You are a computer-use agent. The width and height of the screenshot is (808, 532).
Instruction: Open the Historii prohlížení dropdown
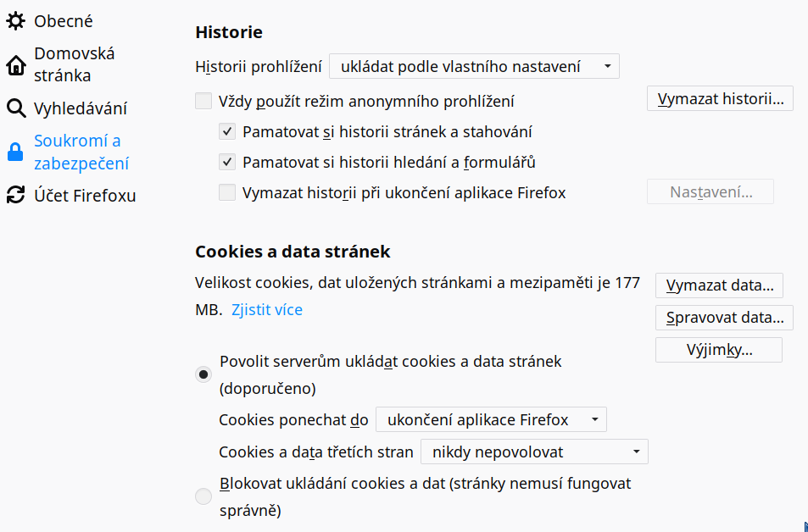[474, 66]
